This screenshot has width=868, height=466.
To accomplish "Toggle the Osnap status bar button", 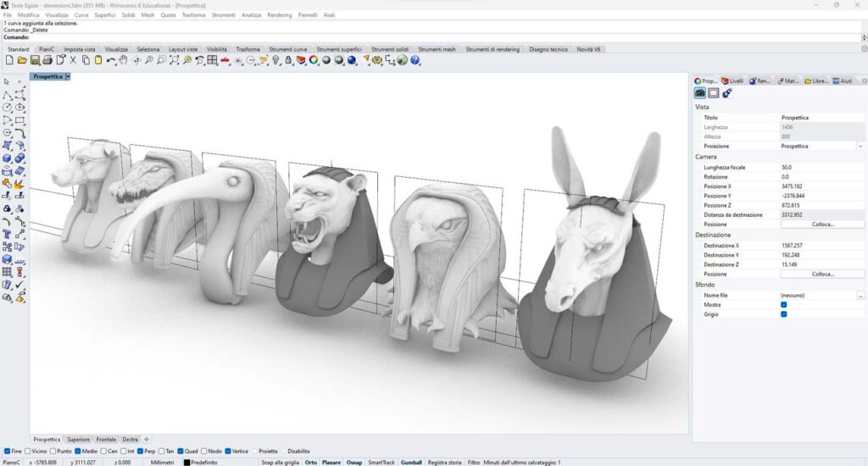I will [x=354, y=462].
